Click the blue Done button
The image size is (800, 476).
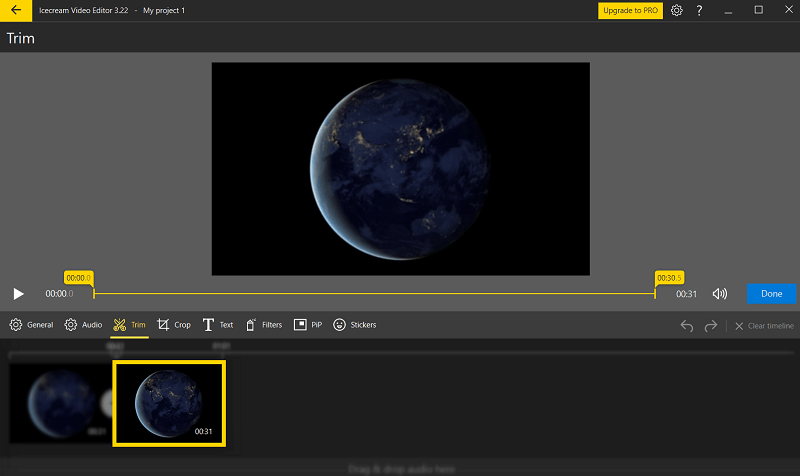pyautogui.click(x=771, y=293)
